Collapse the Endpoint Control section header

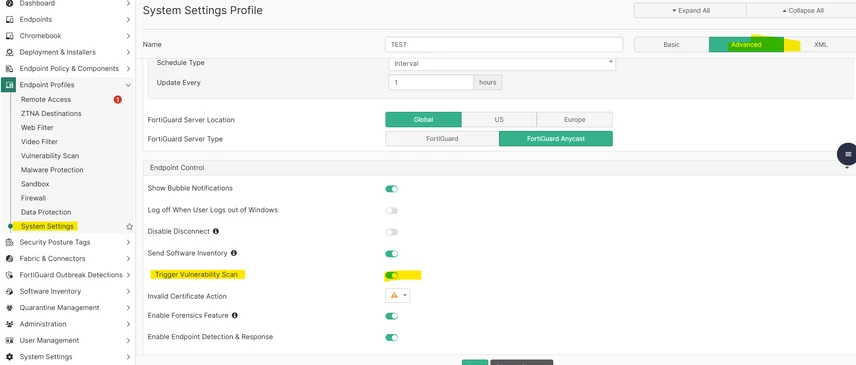(x=499, y=167)
